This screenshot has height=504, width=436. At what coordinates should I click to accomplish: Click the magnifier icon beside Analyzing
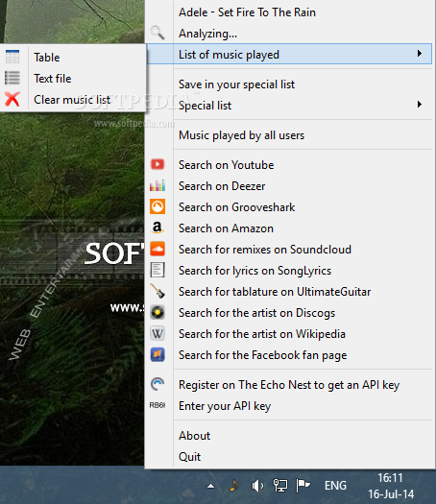click(x=157, y=33)
